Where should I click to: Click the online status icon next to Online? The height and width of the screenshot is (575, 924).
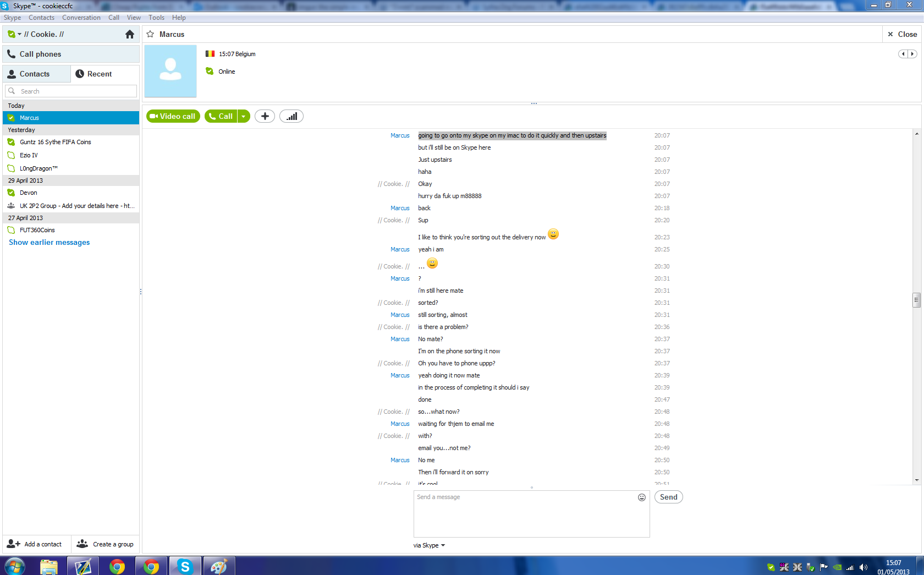click(210, 71)
